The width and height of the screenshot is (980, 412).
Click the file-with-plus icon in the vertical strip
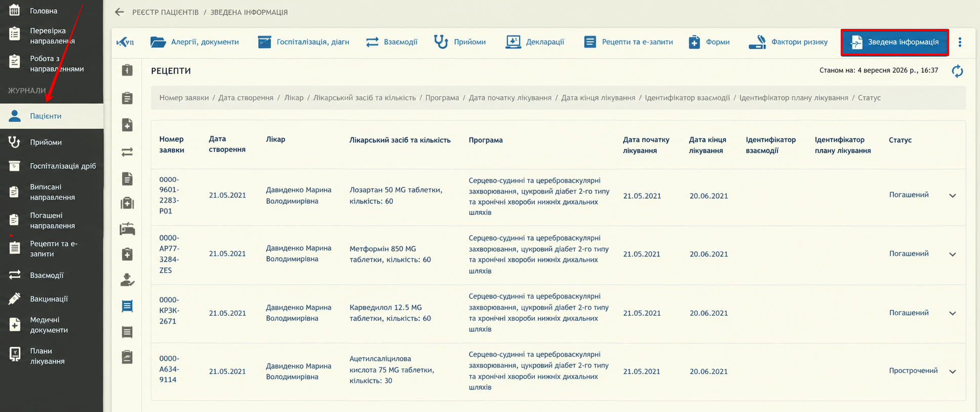tap(127, 125)
